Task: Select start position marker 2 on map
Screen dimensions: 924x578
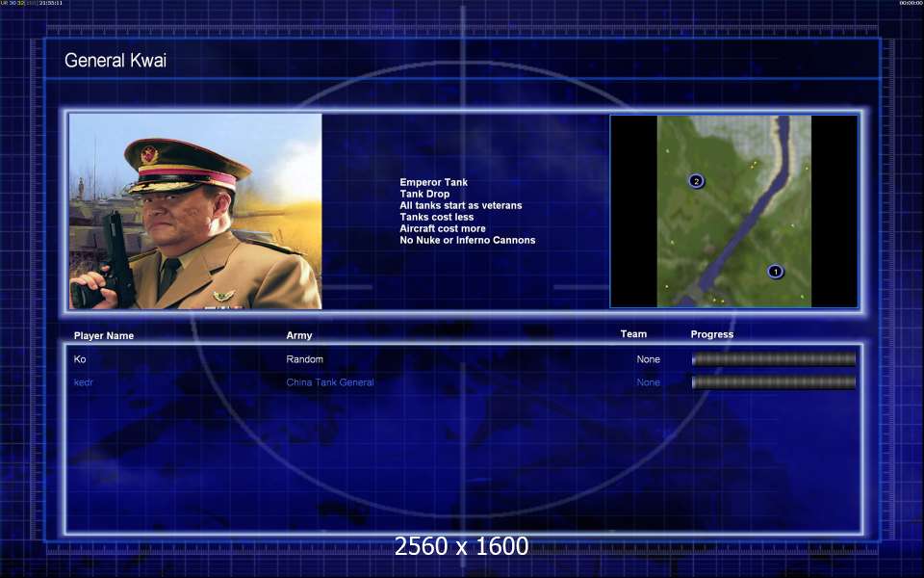Action: 697,181
